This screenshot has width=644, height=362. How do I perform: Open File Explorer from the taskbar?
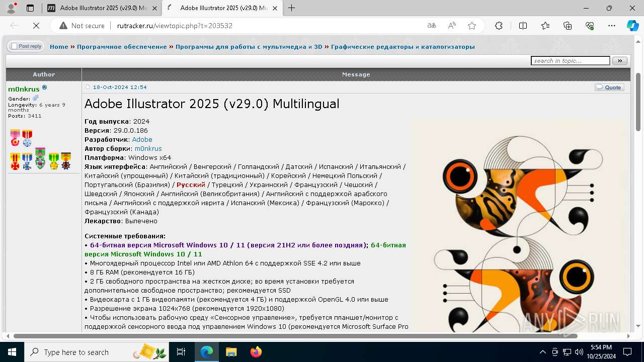coord(231,352)
